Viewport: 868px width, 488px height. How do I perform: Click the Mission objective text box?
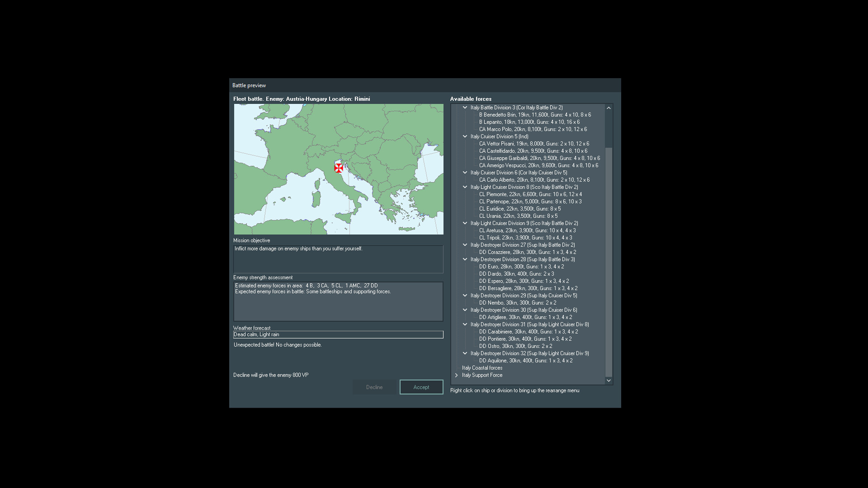coord(338,259)
